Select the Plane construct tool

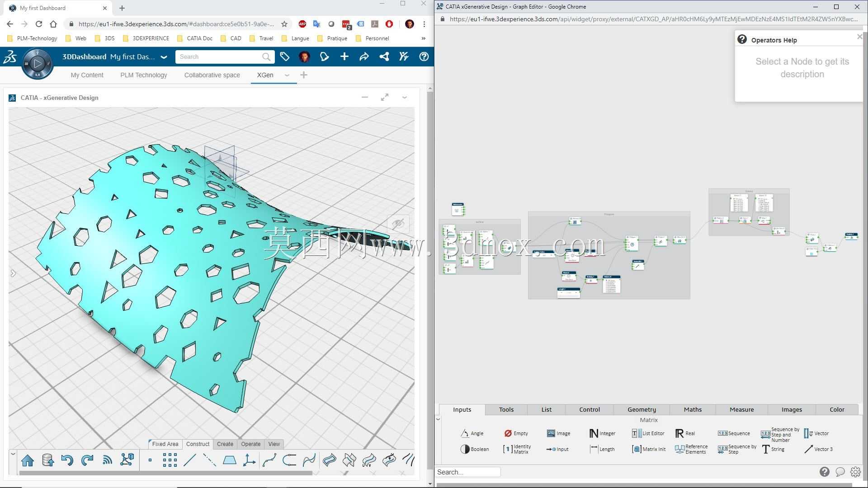point(230,460)
